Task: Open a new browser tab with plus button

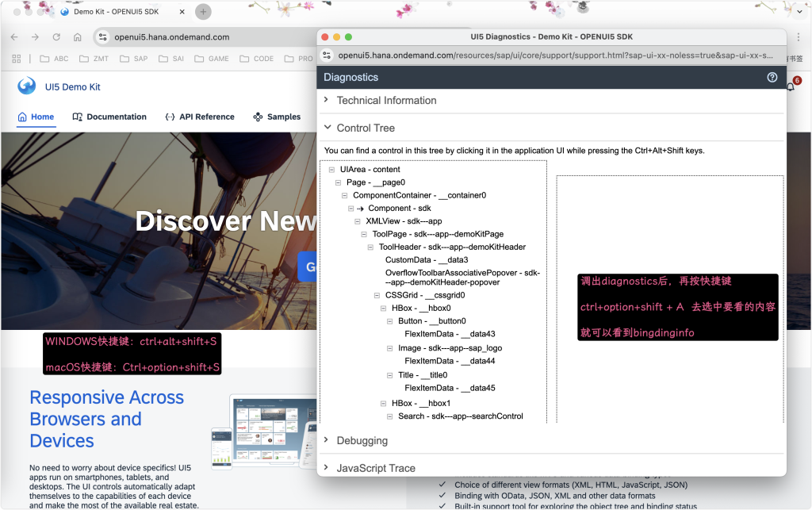Action: coord(203,12)
